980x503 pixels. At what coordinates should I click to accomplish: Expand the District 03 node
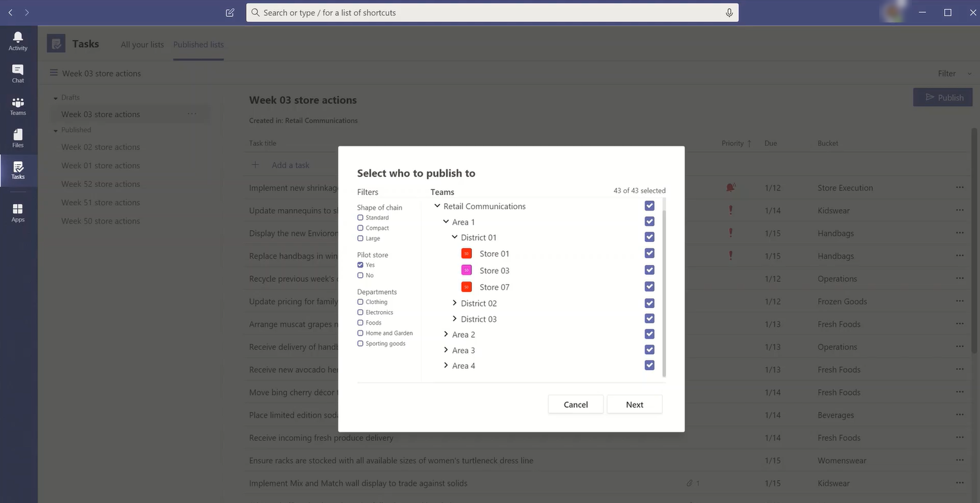tap(455, 318)
